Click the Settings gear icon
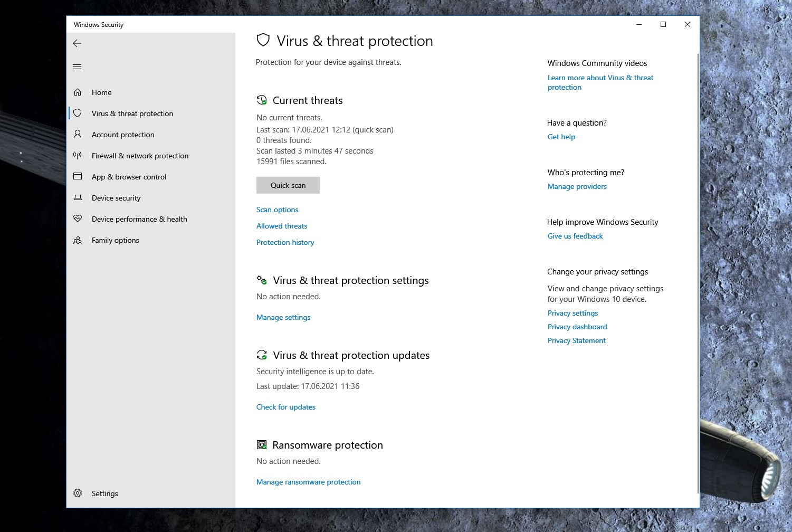792x532 pixels. pyautogui.click(x=78, y=493)
